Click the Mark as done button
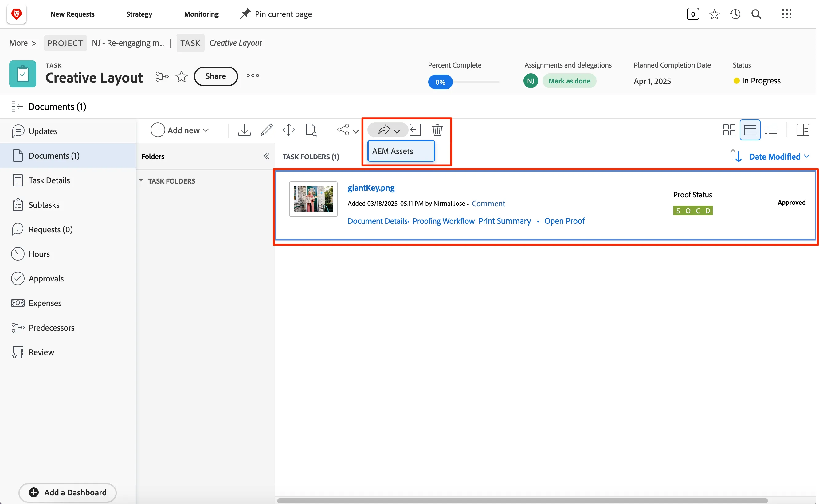Image resolution: width=819 pixels, height=504 pixels. click(x=569, y=81)
